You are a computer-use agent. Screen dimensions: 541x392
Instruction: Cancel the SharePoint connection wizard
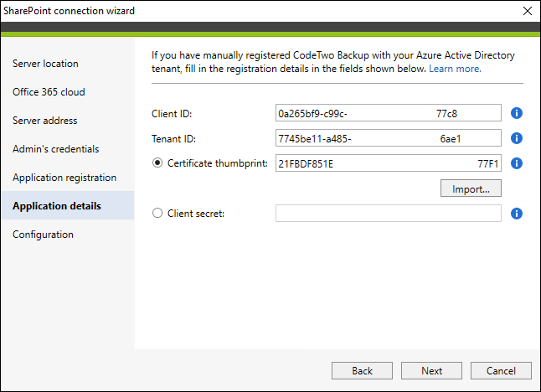(501, 370)
